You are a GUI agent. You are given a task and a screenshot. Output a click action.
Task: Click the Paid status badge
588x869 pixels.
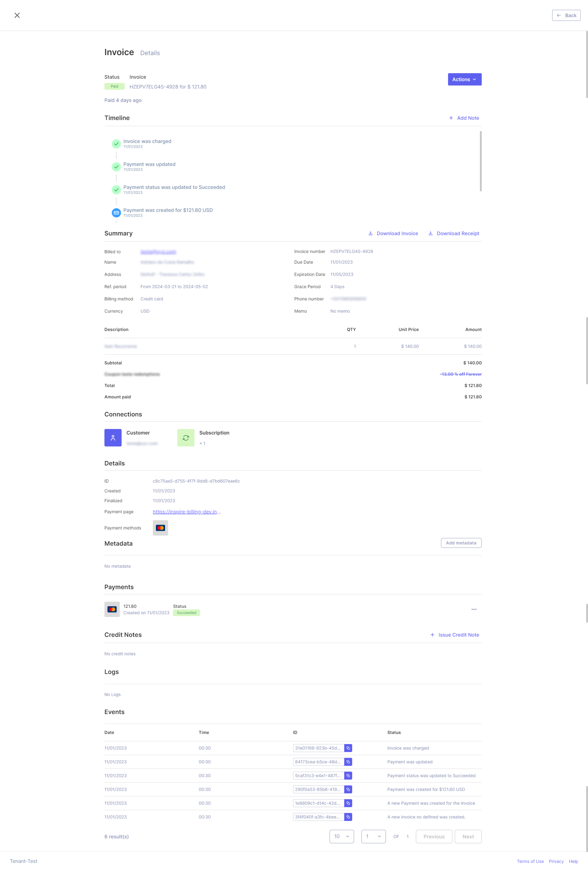coord(114,86)
